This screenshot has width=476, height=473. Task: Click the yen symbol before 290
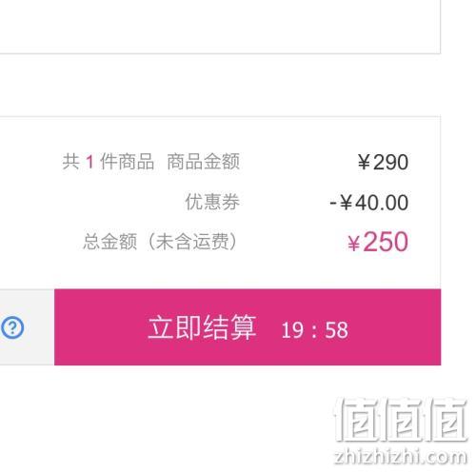point(364,162)
